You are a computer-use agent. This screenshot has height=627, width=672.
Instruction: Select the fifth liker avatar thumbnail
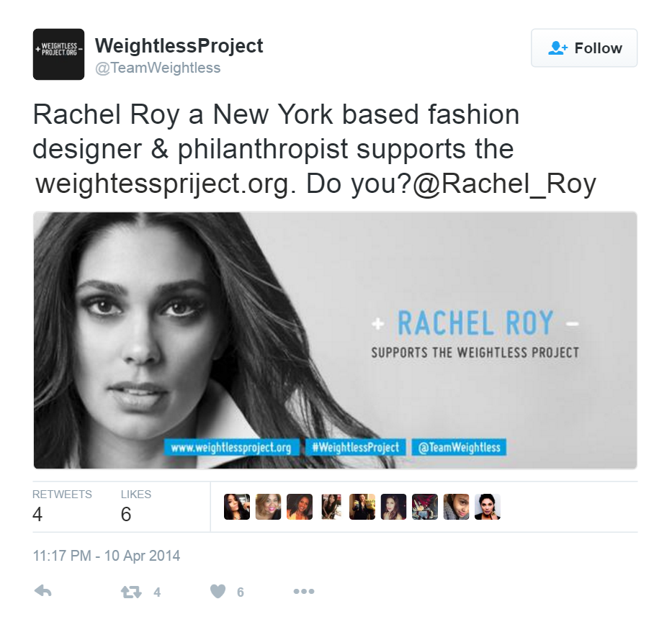pos(362,507)
